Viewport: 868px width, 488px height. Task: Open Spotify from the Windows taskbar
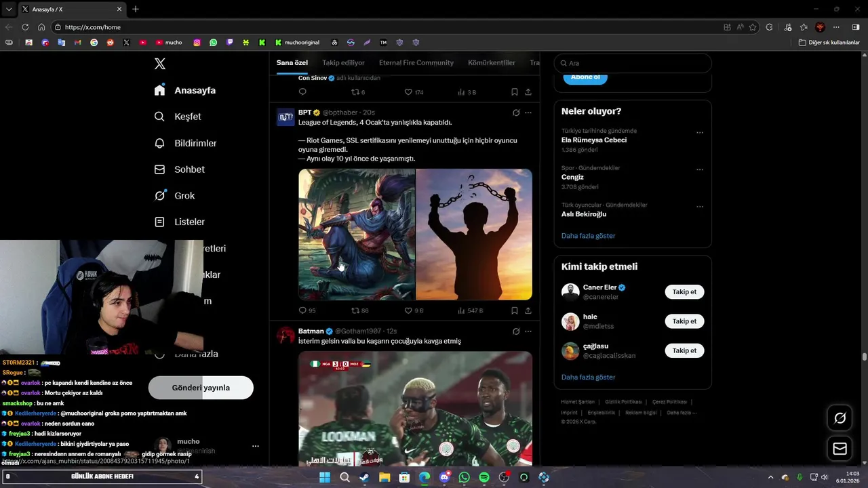coord(484,477)
